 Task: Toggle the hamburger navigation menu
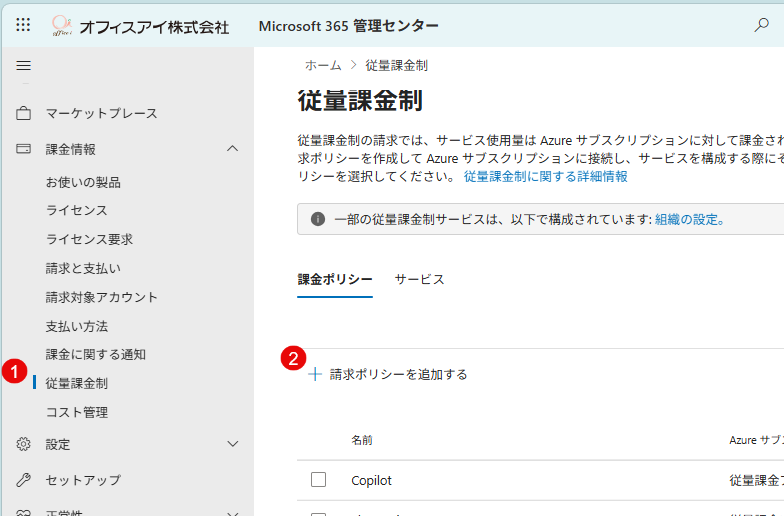click(24, 66)
